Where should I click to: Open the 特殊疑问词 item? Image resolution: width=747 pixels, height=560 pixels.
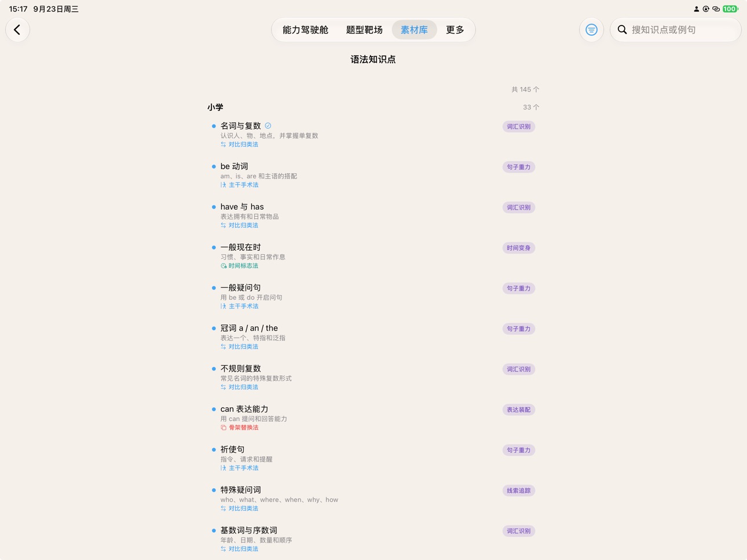(373, 499)
